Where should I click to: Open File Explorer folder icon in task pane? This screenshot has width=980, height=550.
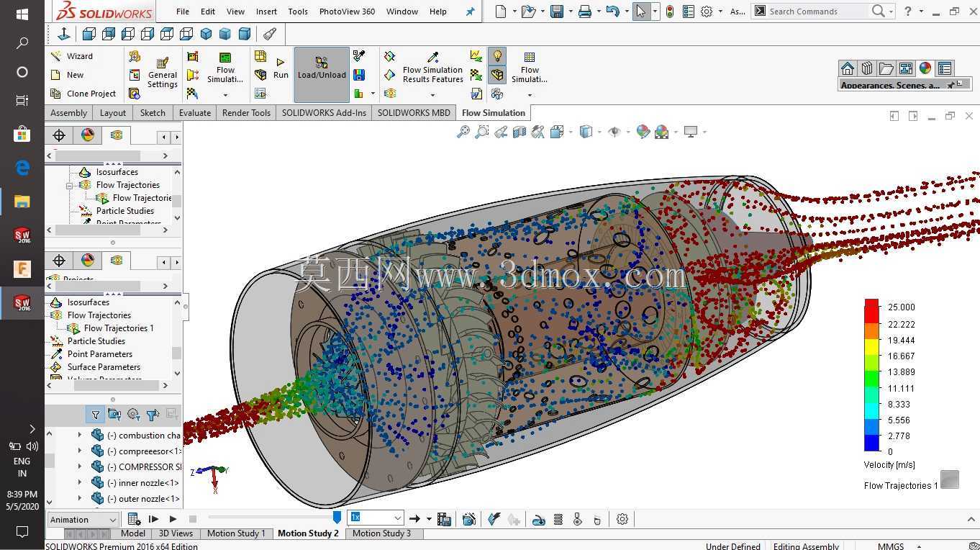886,68
